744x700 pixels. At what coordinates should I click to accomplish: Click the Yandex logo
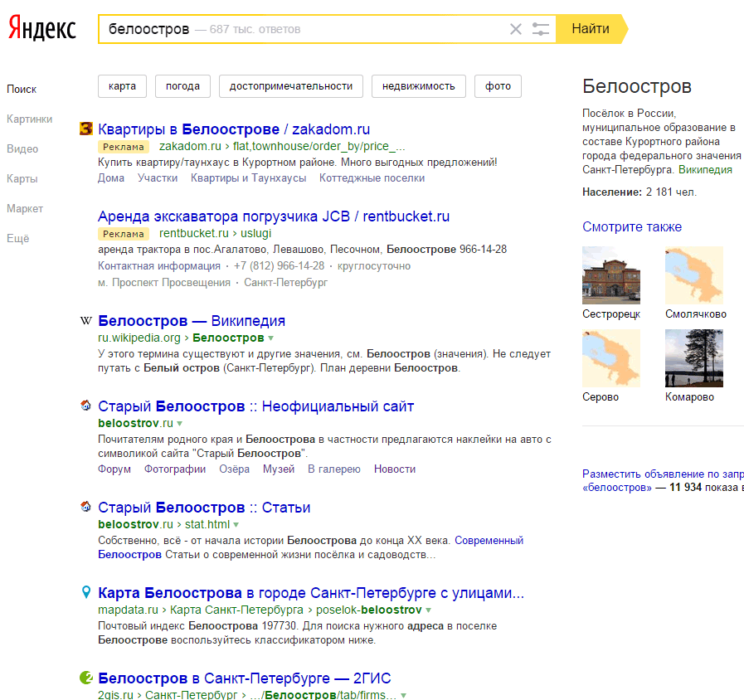click(42, 29)
